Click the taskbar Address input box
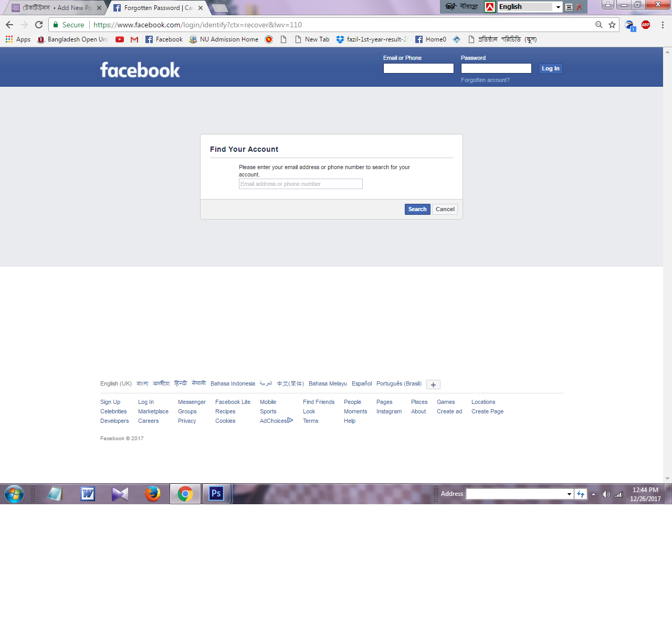The height and width of the screenshot is (624, 672). click(x=516, y=494)
